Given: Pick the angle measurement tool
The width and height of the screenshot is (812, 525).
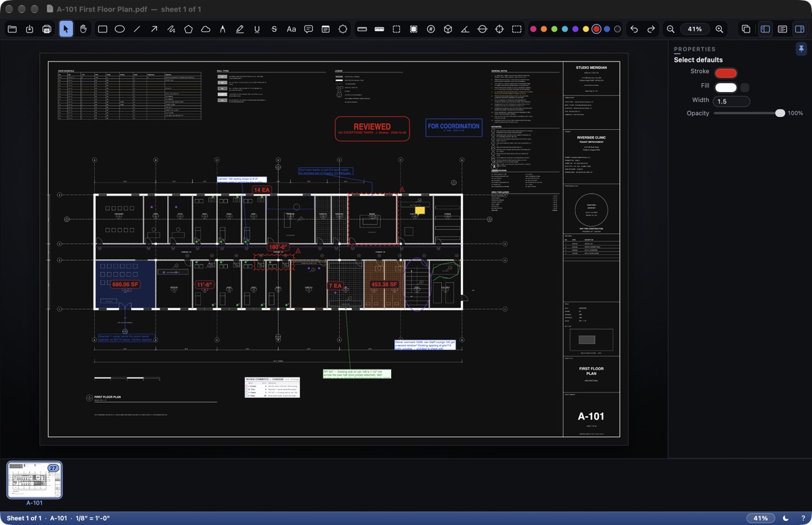Looking at the screenshot, I should click(x=466, y=29).
